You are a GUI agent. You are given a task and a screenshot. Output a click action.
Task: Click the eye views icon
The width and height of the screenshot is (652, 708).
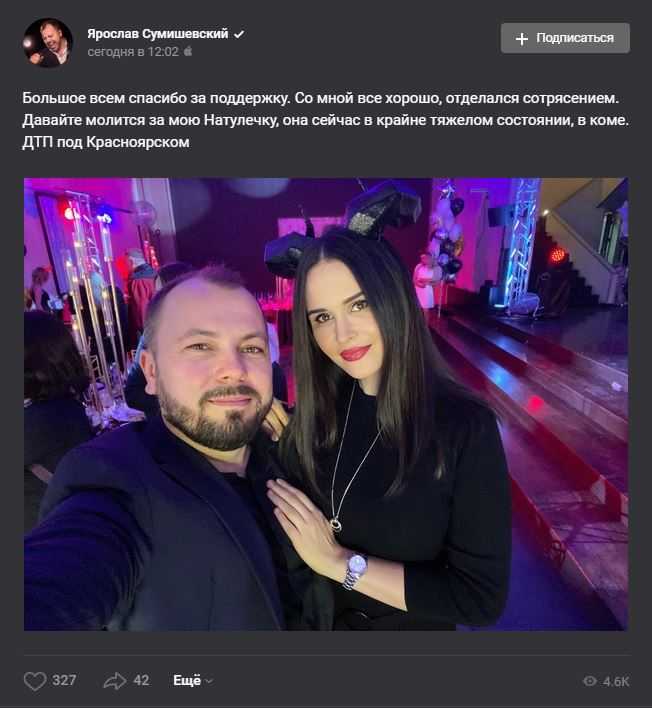pos(590,681)
